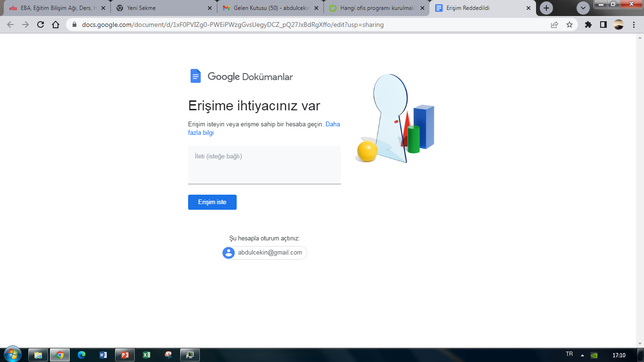View site information via the lock icon
This screenshot has width=644, height=362.
point(74,25)
